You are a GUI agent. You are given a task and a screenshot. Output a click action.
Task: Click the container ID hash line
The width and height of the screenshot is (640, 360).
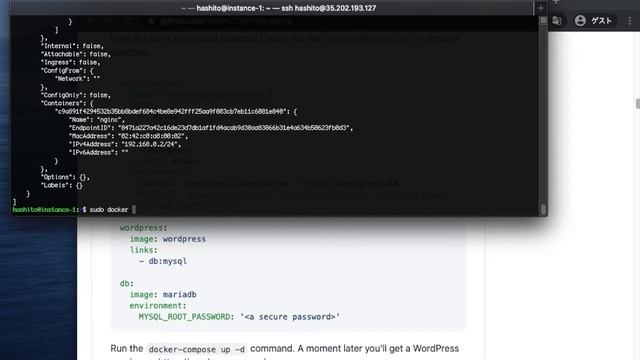(176, 111)
